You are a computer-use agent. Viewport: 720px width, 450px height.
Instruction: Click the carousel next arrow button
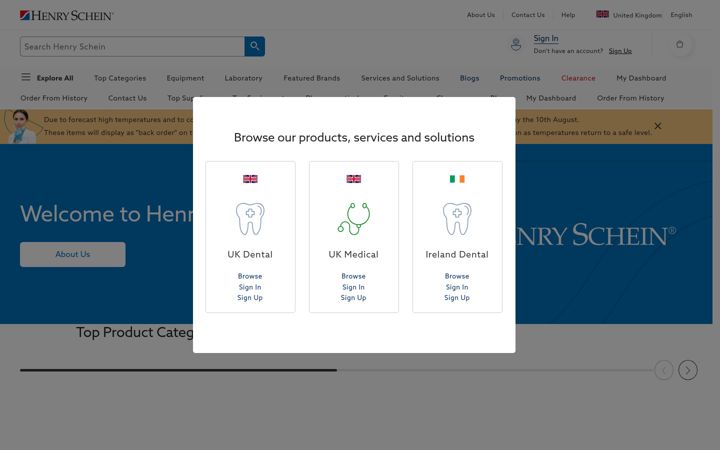coord(687,370)
